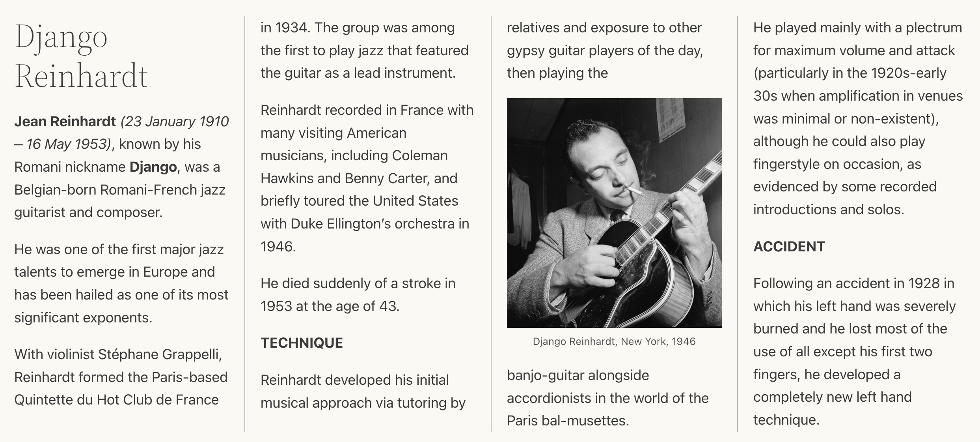Image resolution: width=980 pixels, height=442 pixels.
Task: Click the paragraph about Stéphane Grappelli
Action: point(121,377)
